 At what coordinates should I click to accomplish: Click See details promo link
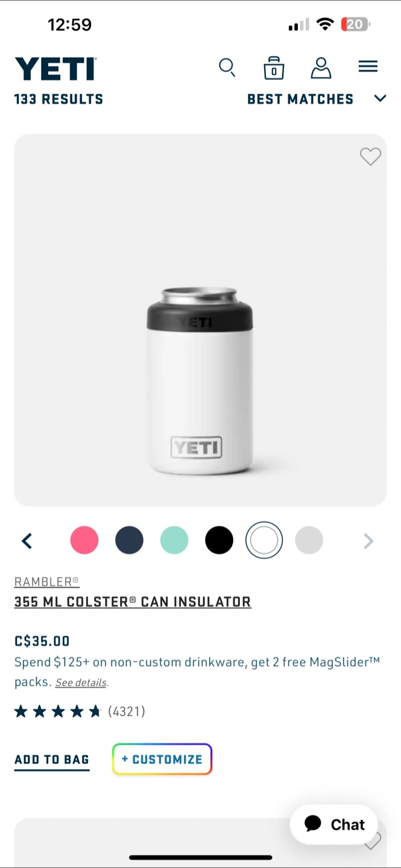click(x=81, y=683)
